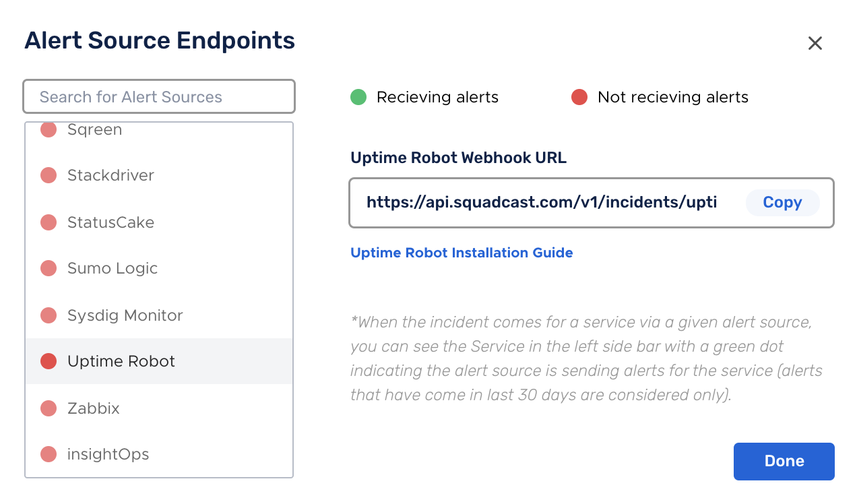The width and height of the screenshot is (857, 504).
Task: Click the red dot next to StatusCake
Action: coord(49,222)
